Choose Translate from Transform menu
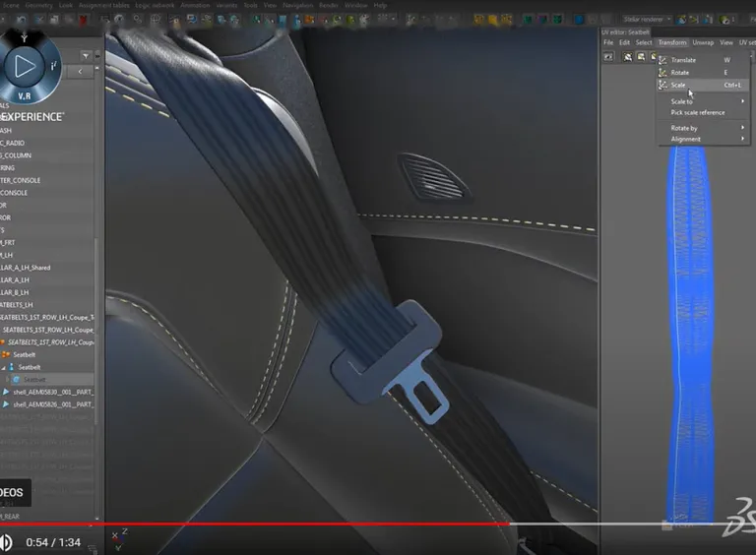Image resolution: width=756 pixels, height=555 pixels. (704, 60)
